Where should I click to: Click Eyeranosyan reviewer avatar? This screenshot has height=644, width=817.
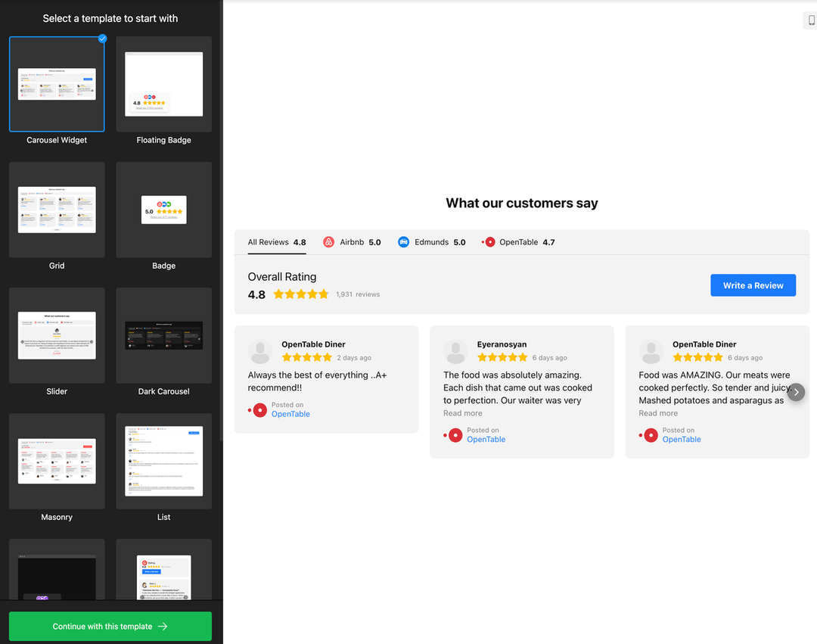(x=455, y=352)
